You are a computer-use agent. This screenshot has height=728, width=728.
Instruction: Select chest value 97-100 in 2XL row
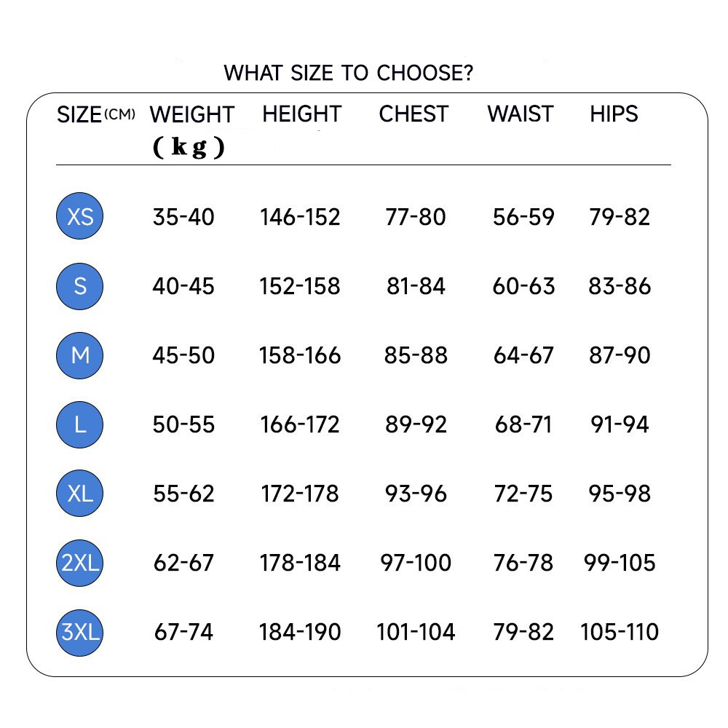coord(416,563)
